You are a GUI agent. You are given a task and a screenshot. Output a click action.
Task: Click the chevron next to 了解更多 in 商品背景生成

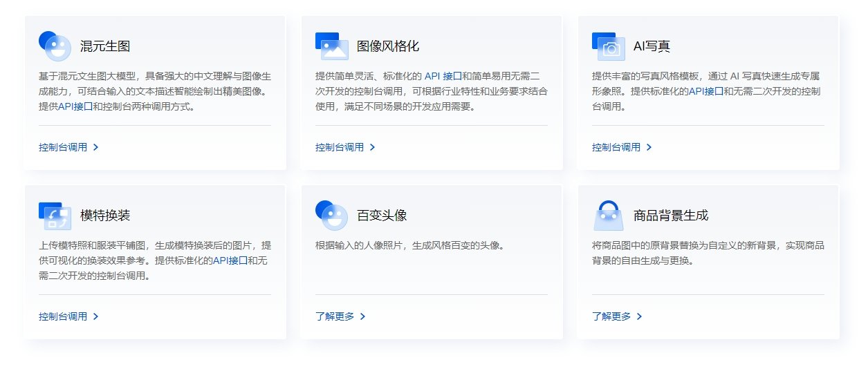(639, 316)
